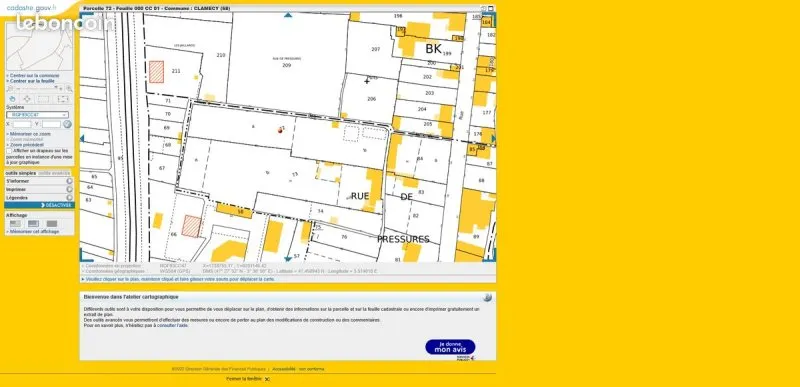Click the zoom-in magnifier icon
Image resolution: width=800 pixels, height=387 pixels.
click(x=69, y=88)
